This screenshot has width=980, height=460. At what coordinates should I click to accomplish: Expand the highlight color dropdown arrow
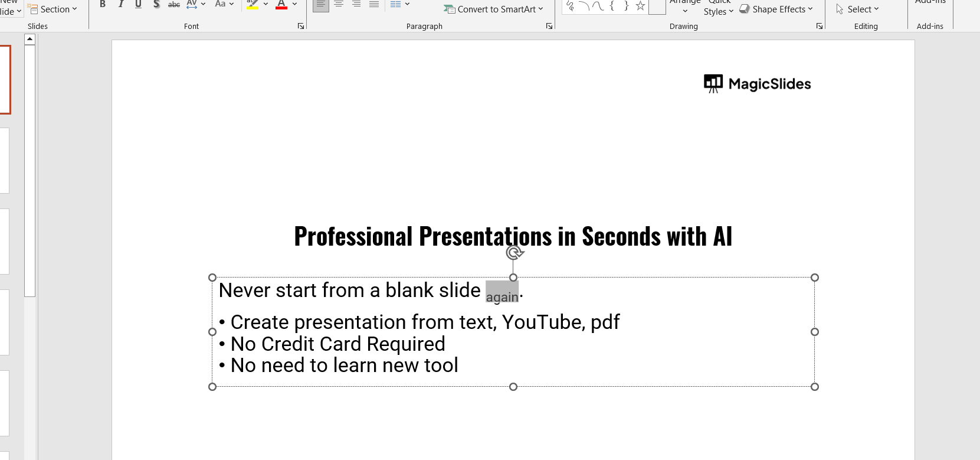tap(266, 4)
